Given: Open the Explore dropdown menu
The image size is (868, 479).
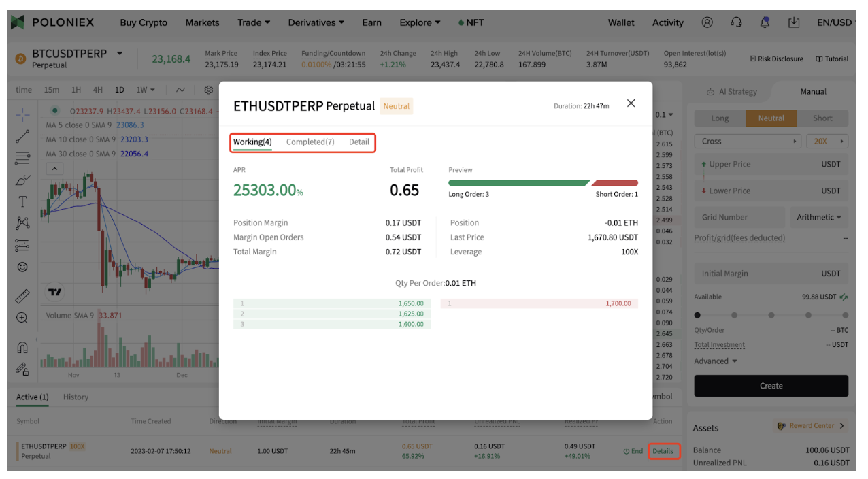Looking at the screenshot, I should coord(420,22).
